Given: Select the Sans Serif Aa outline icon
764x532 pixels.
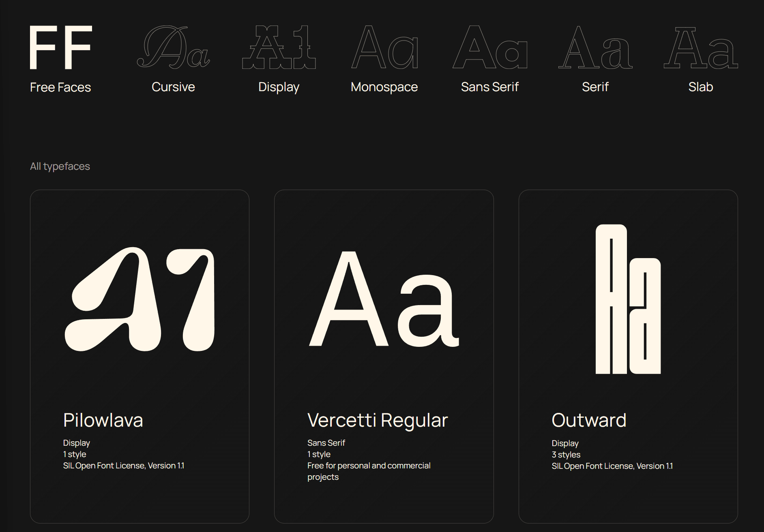Looking at the screenshot, I should 490,47.
